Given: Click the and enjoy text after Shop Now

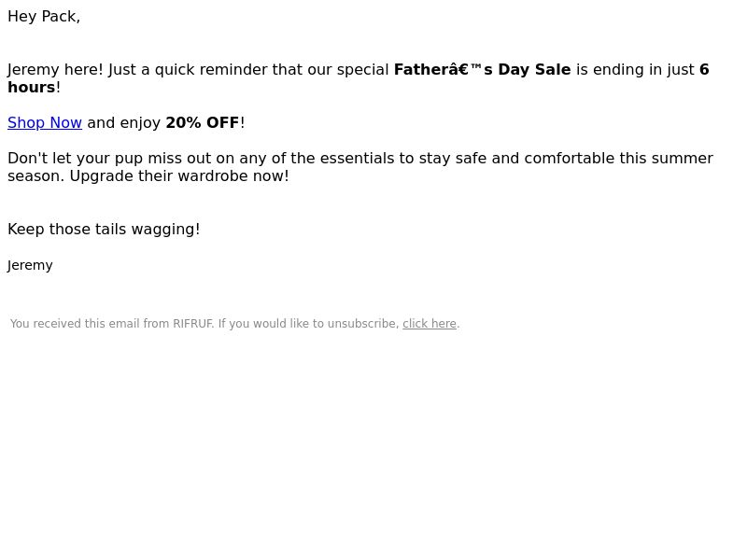Looking at the screenshot, I should (124, 123).
